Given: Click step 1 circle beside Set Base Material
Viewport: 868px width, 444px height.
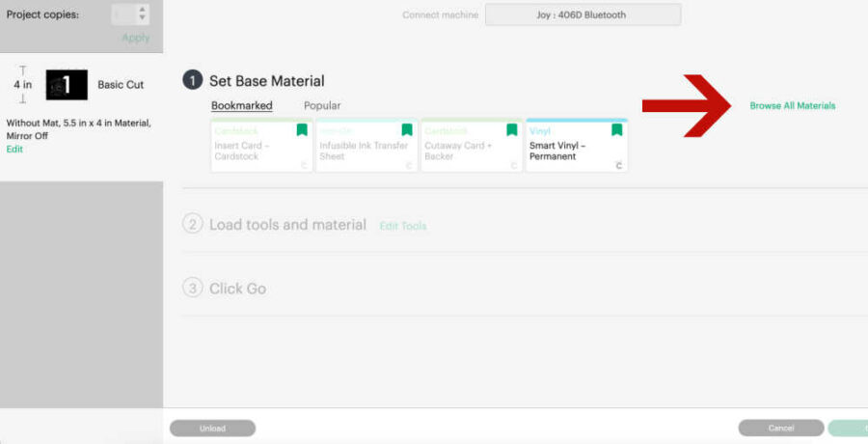Looking at the screenshot, I should tap(192, 81).
